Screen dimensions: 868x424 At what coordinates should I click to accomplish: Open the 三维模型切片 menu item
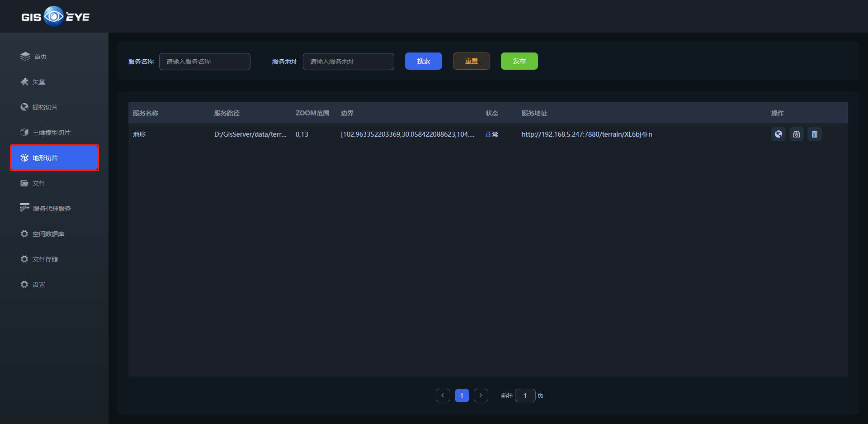point(54,132)
